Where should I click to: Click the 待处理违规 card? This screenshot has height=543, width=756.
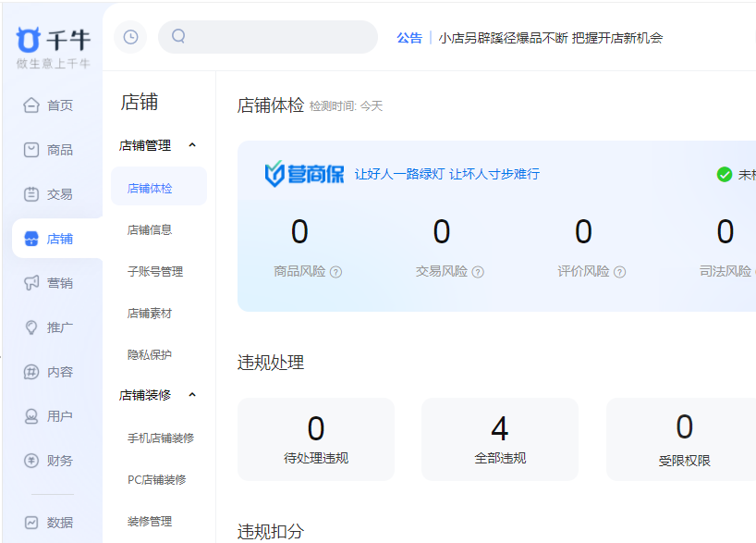pyautogui.click(x=316, y=439)
